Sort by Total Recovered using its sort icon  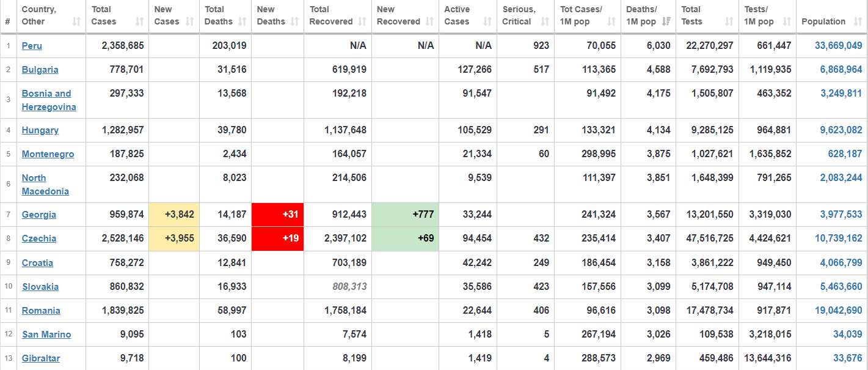point(362,21)
